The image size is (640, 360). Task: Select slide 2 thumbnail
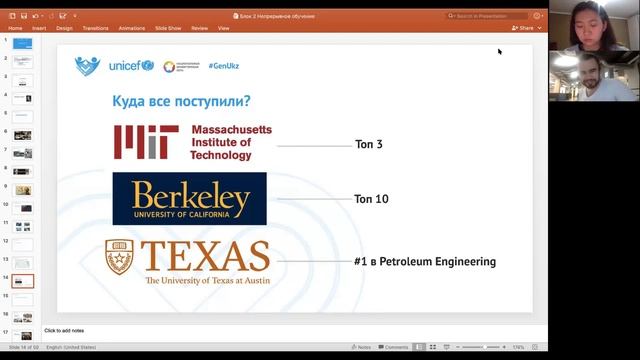coord(22,62)
